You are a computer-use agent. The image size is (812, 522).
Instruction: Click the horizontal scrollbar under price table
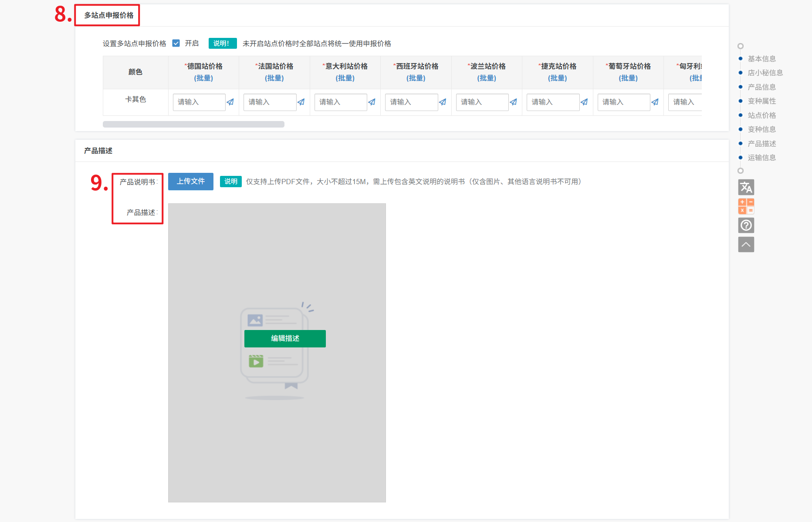pos(193,125)
